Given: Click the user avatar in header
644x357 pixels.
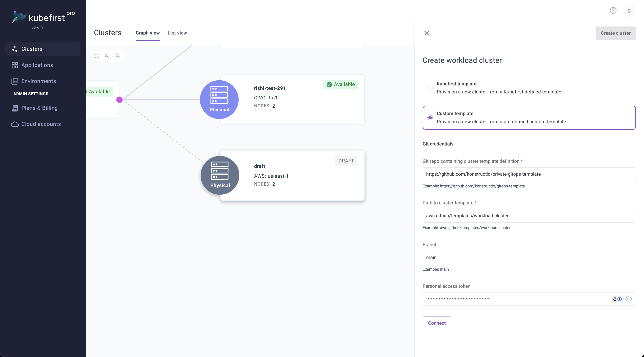Looking at the screenshot, I should (629, 11).
